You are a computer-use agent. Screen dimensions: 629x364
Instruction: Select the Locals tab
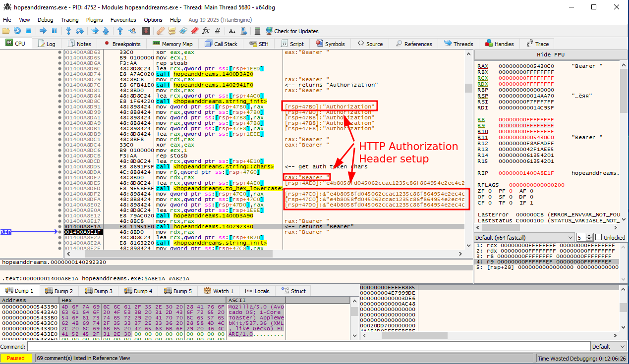pyautogui.click(x=257, y=291)
